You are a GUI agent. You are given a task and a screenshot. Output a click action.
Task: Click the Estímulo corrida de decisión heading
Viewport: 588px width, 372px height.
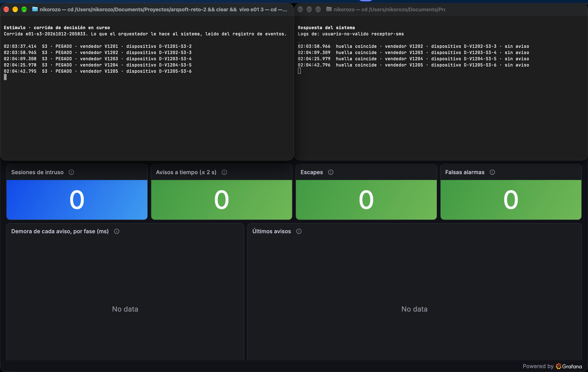[x=57, y=28]
